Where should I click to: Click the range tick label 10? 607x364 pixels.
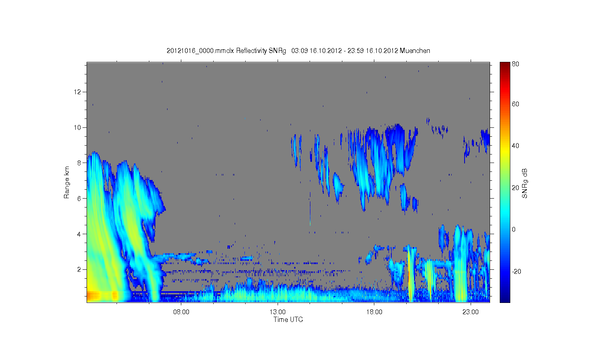78,128
